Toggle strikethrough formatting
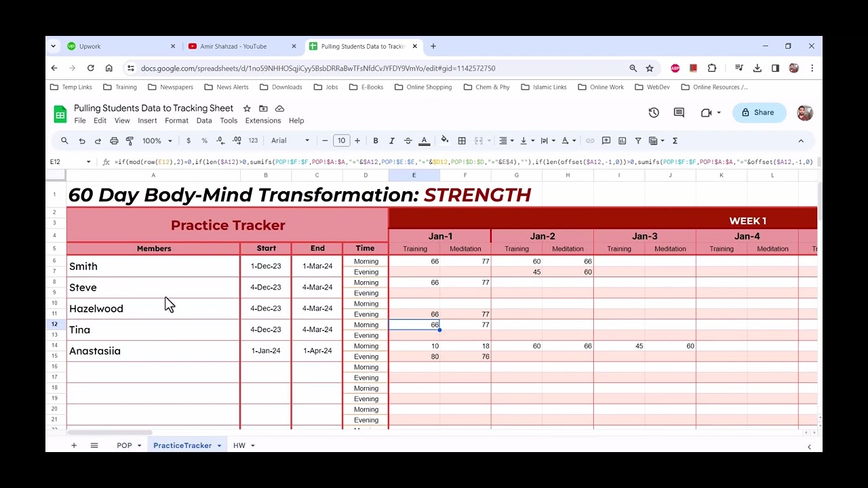Screen dimensions: 868x488 pos(408,141)
